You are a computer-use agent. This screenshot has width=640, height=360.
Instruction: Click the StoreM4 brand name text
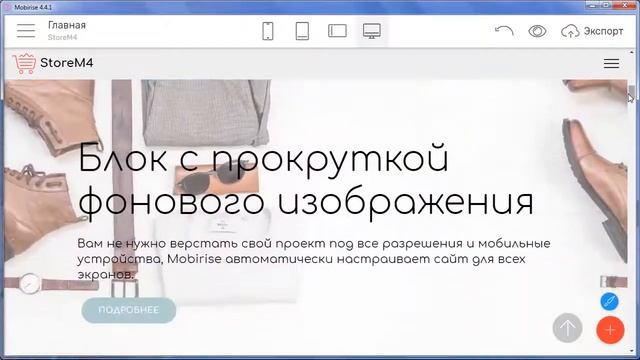67,63
